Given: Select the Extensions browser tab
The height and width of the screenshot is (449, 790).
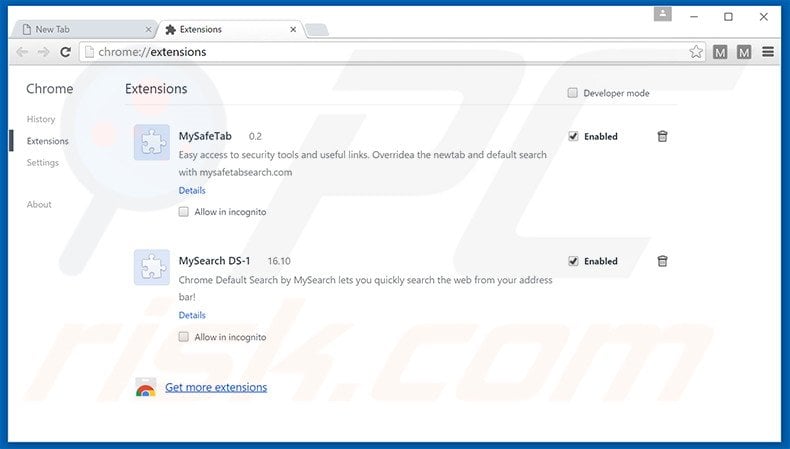Looking at the screenshot, I should pos(229,30).
